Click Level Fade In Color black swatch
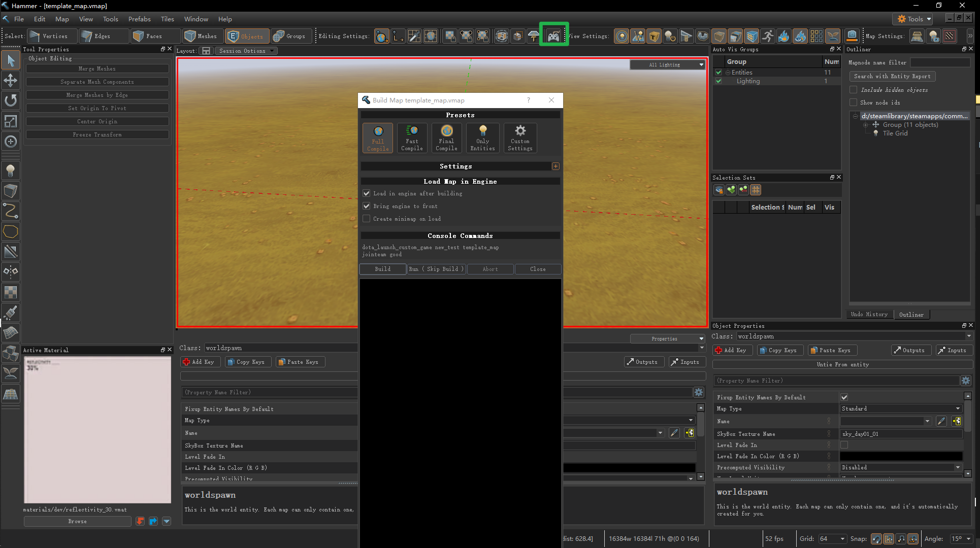980x548 pixels. coord(901,456)
